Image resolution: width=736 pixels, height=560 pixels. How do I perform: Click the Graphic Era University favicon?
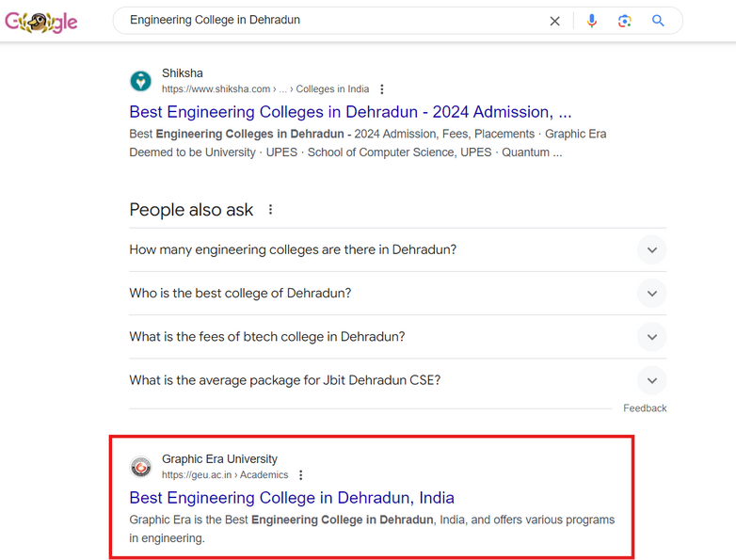tap(140, 467)
